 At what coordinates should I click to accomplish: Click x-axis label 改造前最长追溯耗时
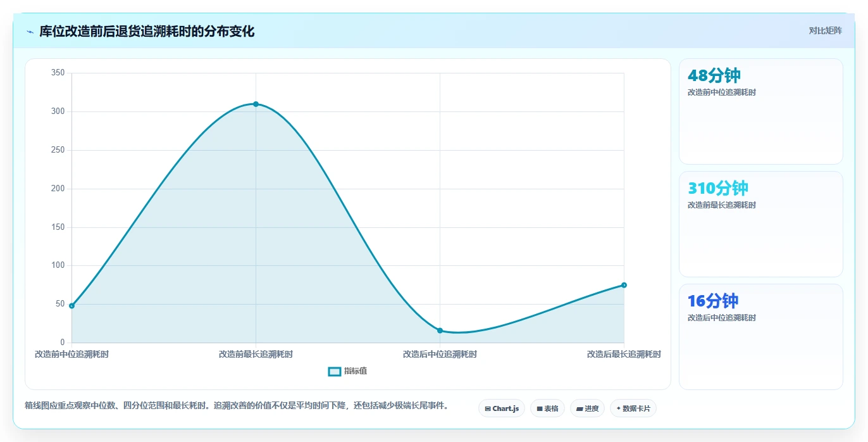[256, 354]
